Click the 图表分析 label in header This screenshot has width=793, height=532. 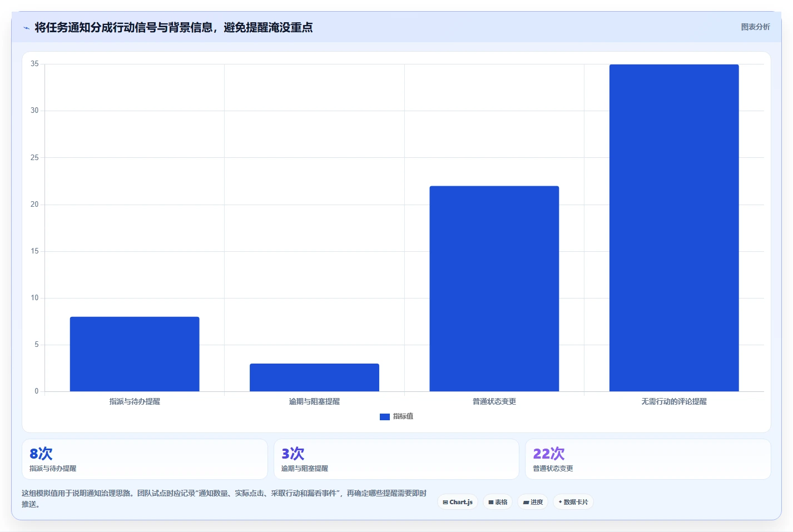[755, 27]
